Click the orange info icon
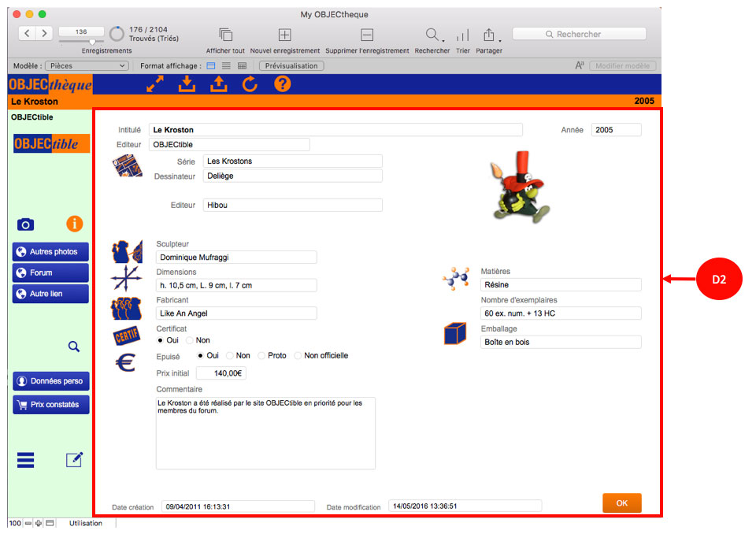756x534 pixels. (x=74, y=224)
